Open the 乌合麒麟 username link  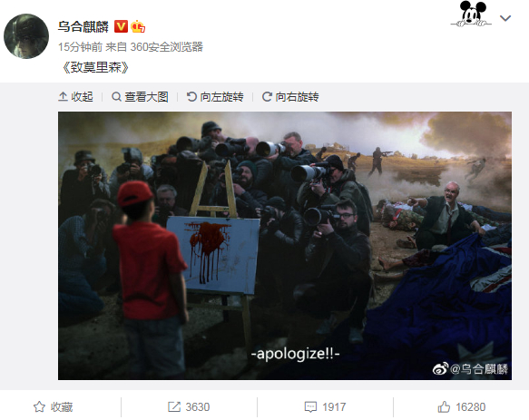pyautogui.click(x=83, y=26)
